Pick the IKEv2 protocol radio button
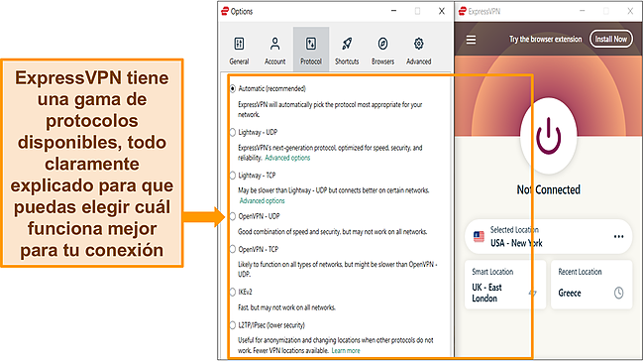The height and width of the screenshot is (361, 644). click(233, 292)
